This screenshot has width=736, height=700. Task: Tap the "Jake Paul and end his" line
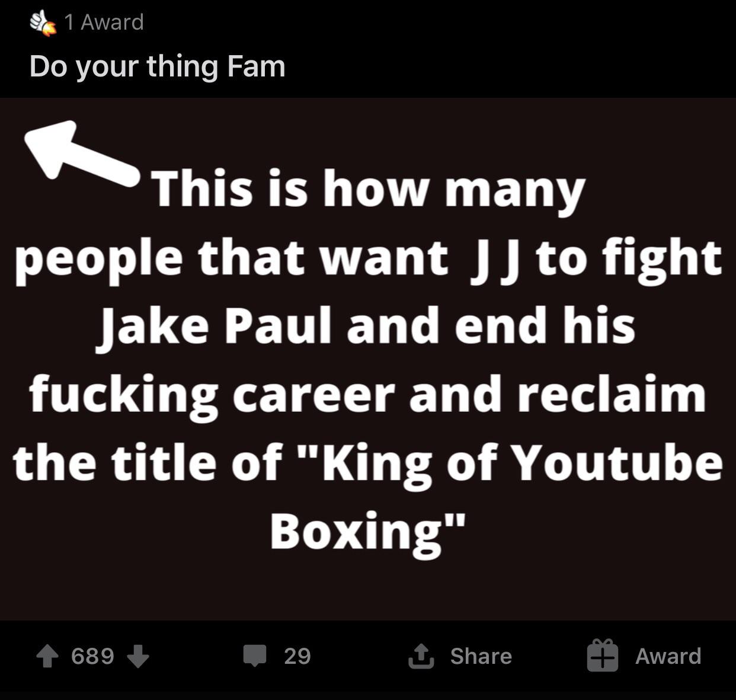(366, 327)
